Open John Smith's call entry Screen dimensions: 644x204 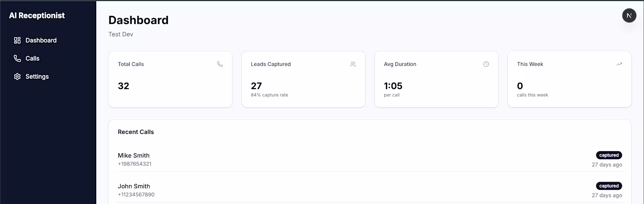click(x=134, y=186)
